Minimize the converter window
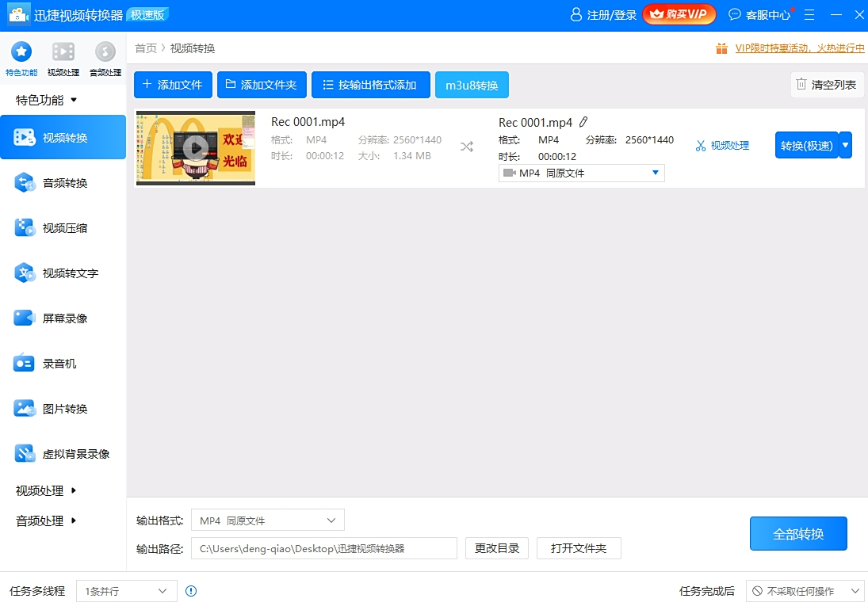The width and height of the screenshot is (868, 610). pos(835,15)
